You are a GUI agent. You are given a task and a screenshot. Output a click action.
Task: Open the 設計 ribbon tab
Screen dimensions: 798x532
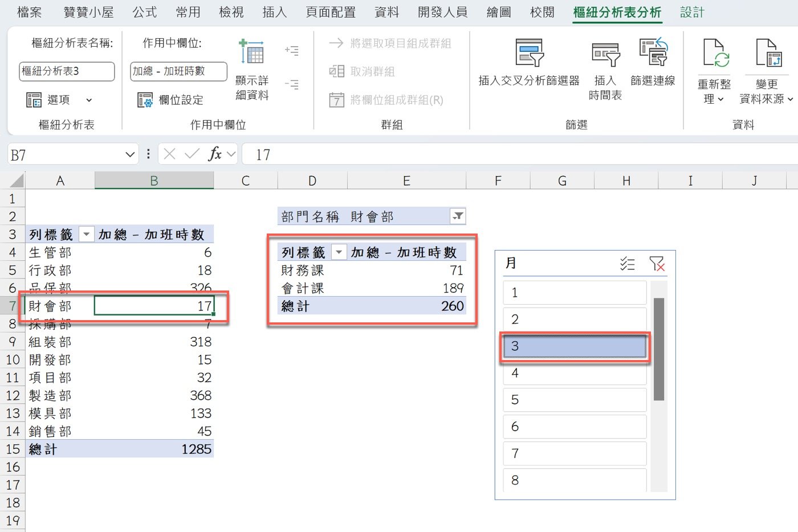tap(692, 12)
